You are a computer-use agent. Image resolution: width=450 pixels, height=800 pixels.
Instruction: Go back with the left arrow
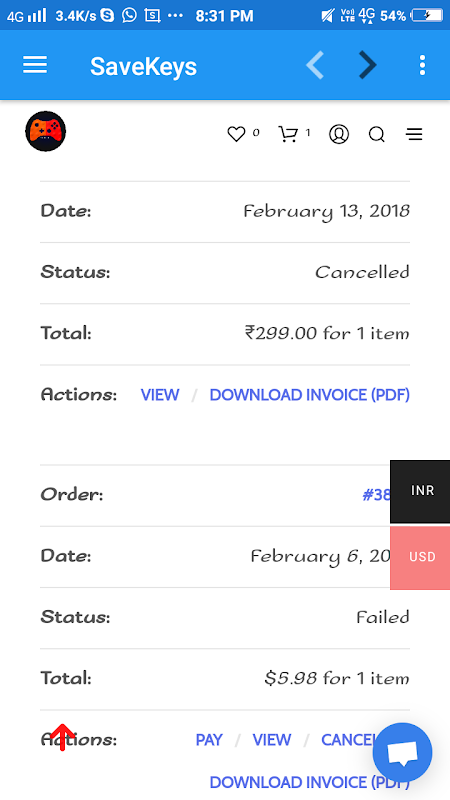(x=315, y=65)
